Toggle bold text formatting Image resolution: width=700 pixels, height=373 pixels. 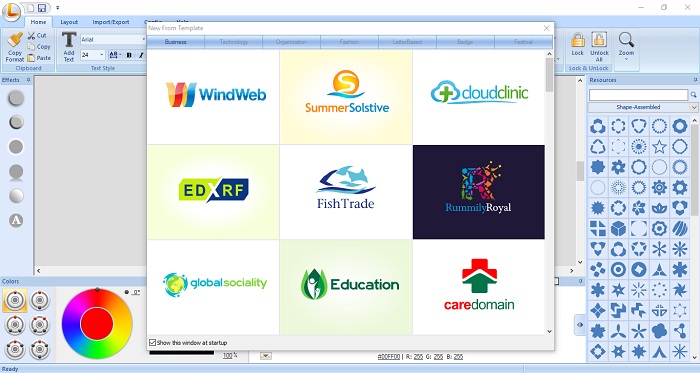129,55
